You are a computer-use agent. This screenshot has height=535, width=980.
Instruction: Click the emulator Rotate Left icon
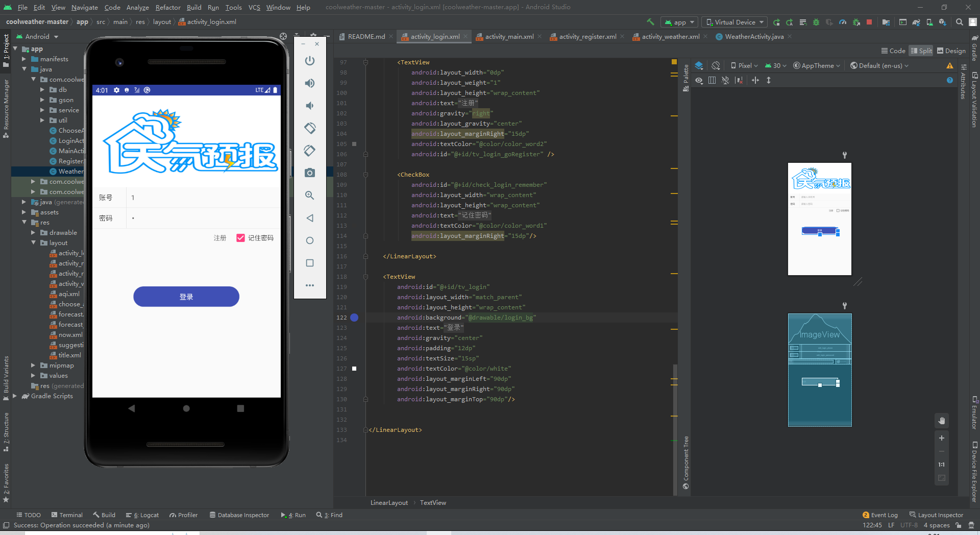click(310, 128)
